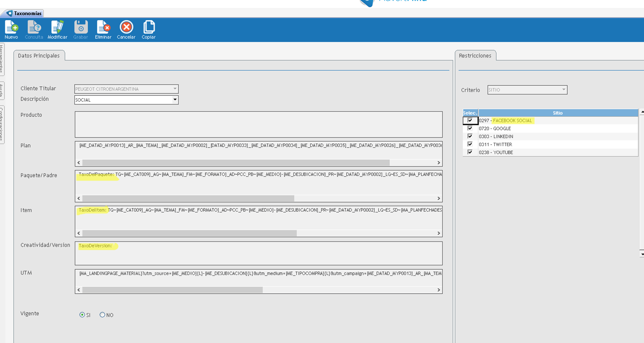The width and height of the screenshot is (644, 343).
Task: Click the Eliminar delete icon
Action: tap(103, 27)
